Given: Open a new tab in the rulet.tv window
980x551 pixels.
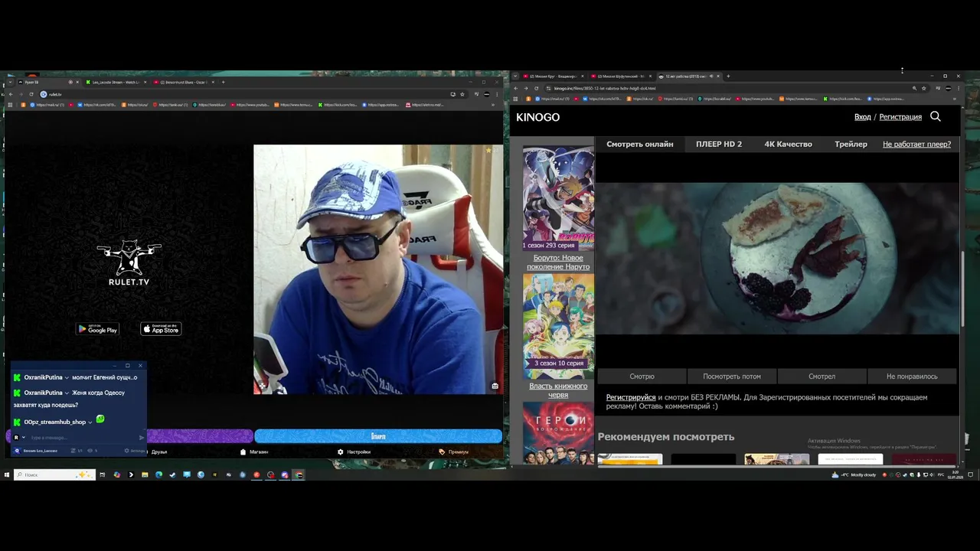Looking at the screenshot, I should point(223,82).
